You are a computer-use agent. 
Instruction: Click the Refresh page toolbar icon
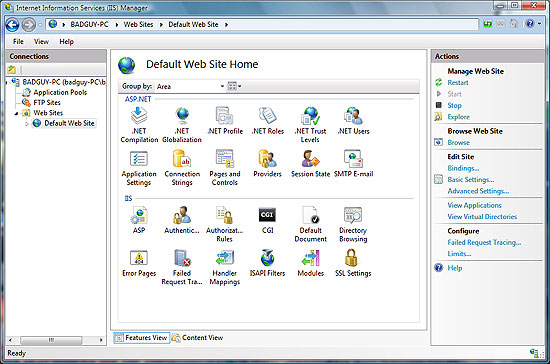pos(488,24)
